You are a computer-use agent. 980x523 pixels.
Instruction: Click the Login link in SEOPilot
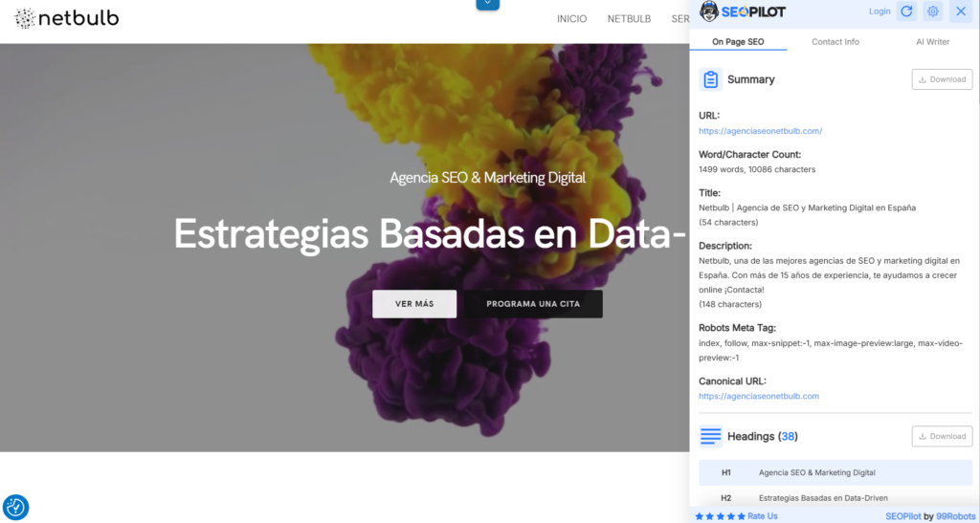click(880, 11)
